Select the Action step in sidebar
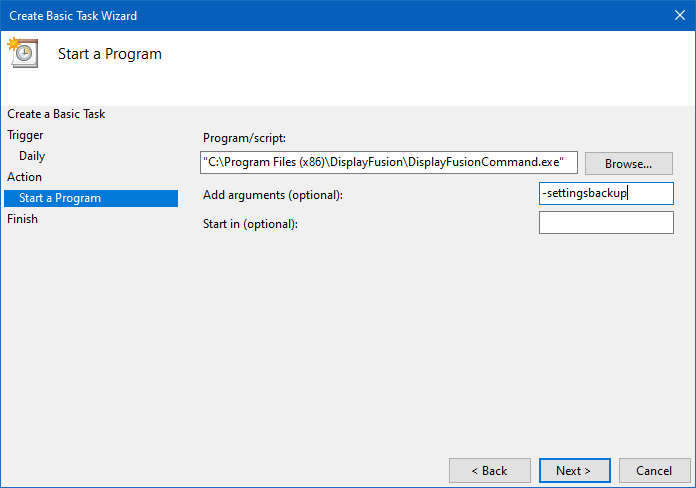Viewport: 696px width, 488px height. [x=24, y=177]
